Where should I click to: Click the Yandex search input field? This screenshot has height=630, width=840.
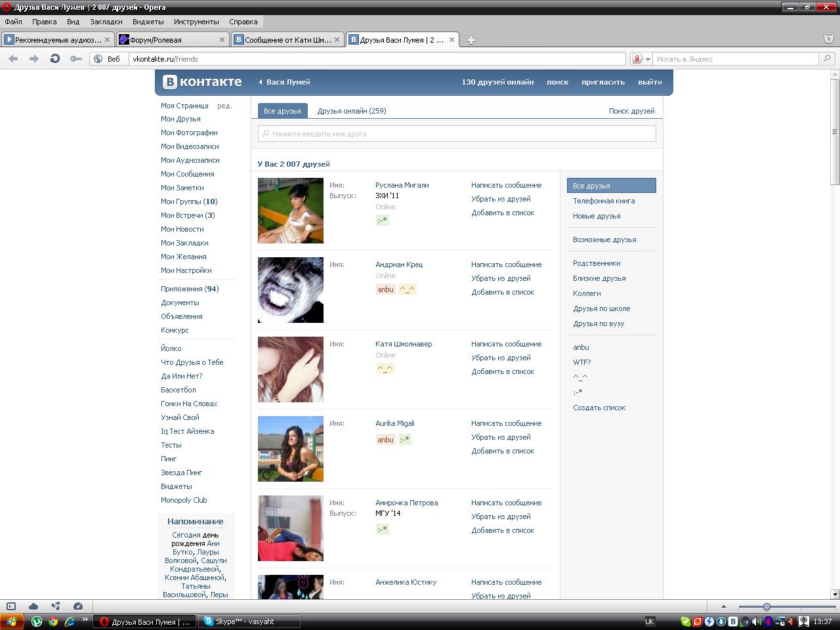coord(736,59)
